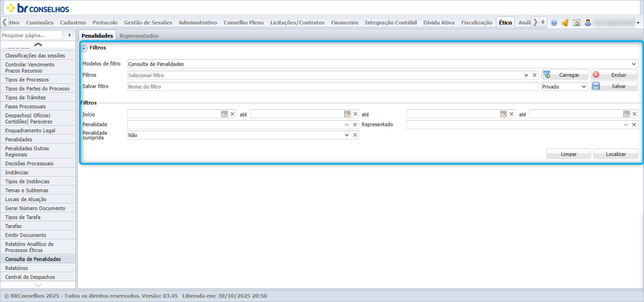Open the help icon in the top bar
Viewport: 644px width, 302px height.
554,23
